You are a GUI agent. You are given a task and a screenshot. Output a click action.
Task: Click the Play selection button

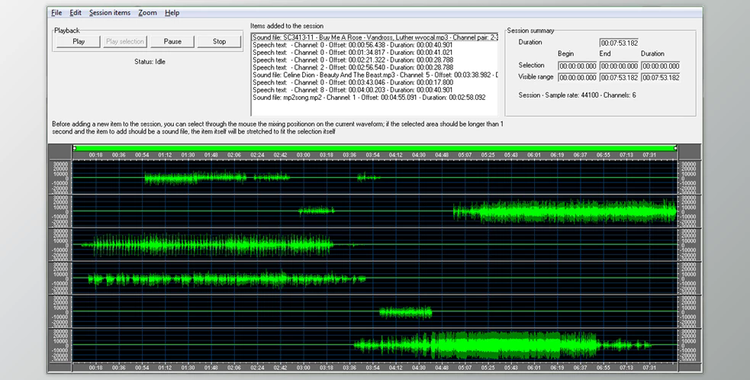click(125, 42)
